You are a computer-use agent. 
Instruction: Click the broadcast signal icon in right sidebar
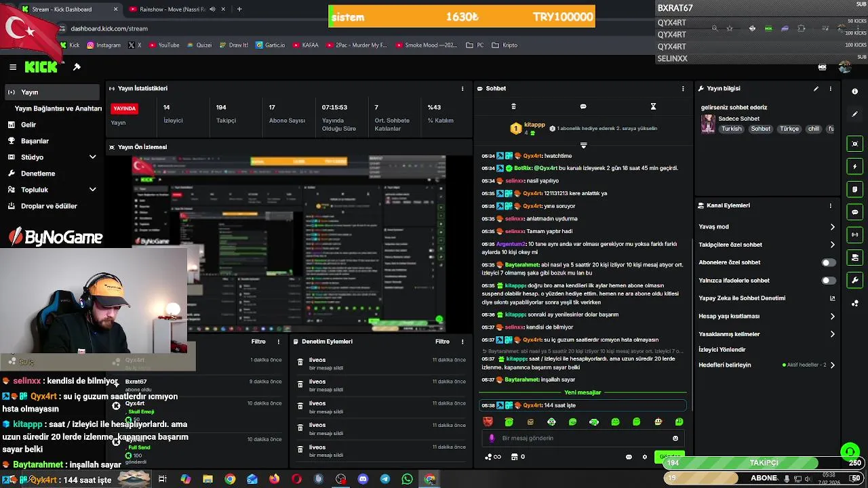tap(854, 235)
